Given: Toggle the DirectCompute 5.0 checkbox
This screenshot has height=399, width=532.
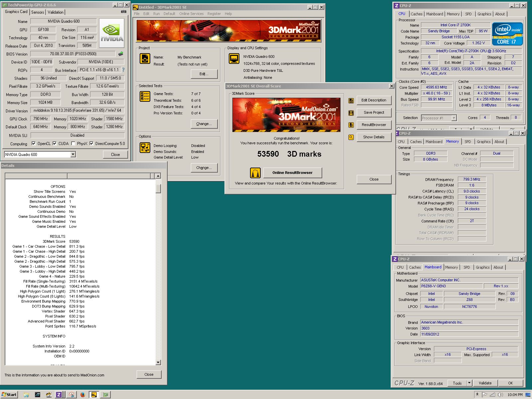Looking at the screenshot, I should pos(91,144).
